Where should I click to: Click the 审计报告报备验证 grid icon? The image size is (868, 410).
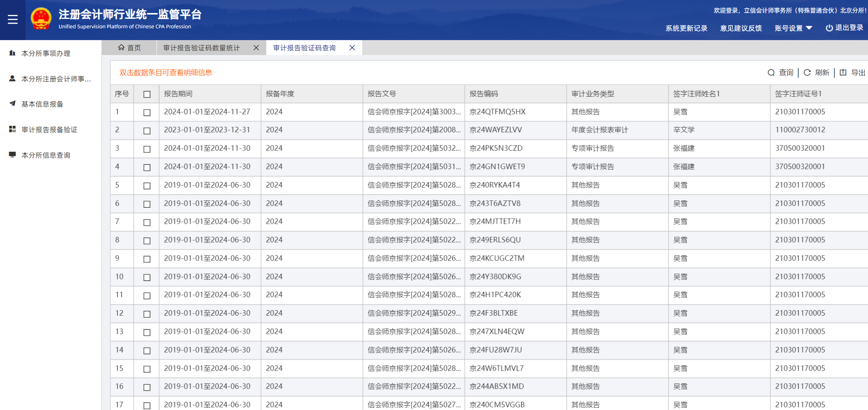pyautogui.click(x=13, y=129)
